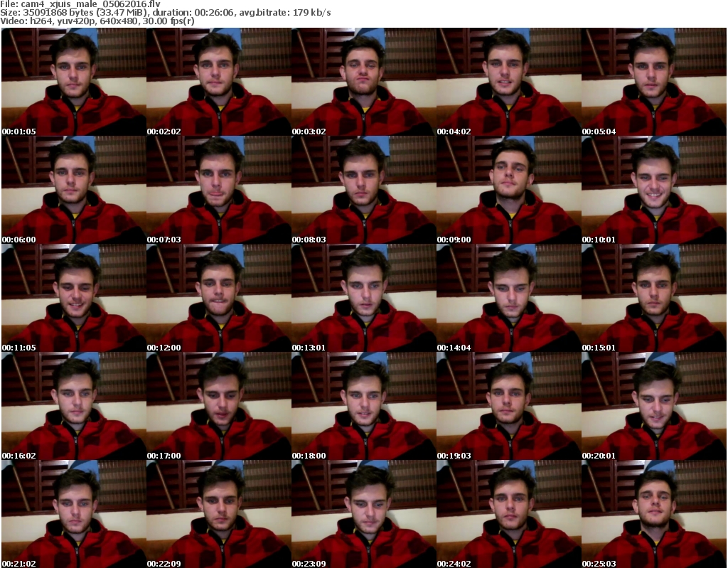Viewport: 728px width, 568px height.
Task: Select the thumbnail timestamped 00:22:09
Action: coord(219,514)
